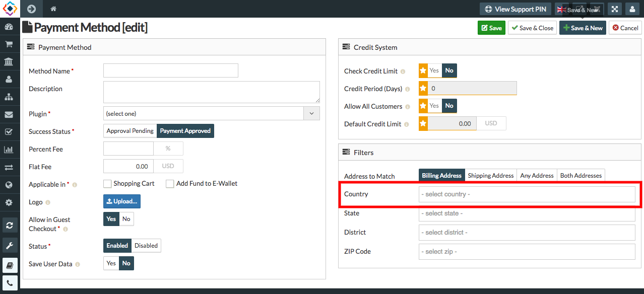The width and height of the screenshot is (644, 294).
Task: Open the check-square tasks sidebar icon
Action: tap(9, 132)
